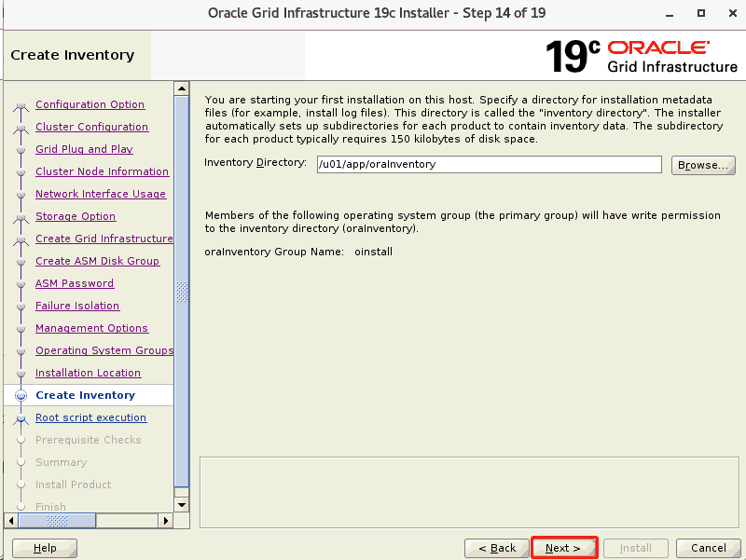Go to Failure Isolation step

pyautogui.click(x=77, y=306)
